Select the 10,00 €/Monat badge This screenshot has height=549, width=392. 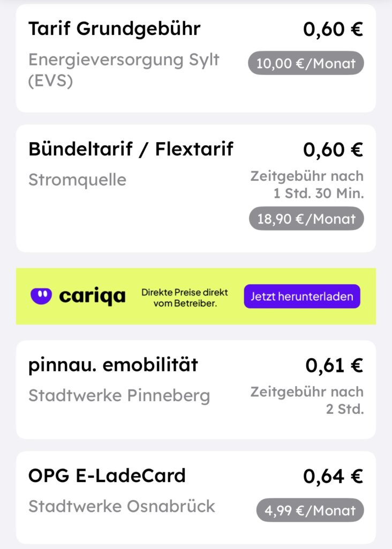point(306,63)
